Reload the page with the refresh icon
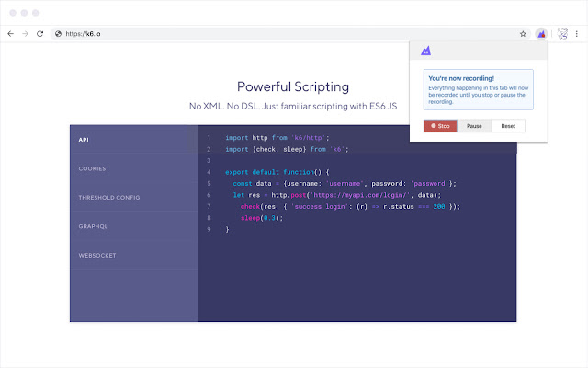The width and height of the screenshot is (588, 368). point(40,34)
